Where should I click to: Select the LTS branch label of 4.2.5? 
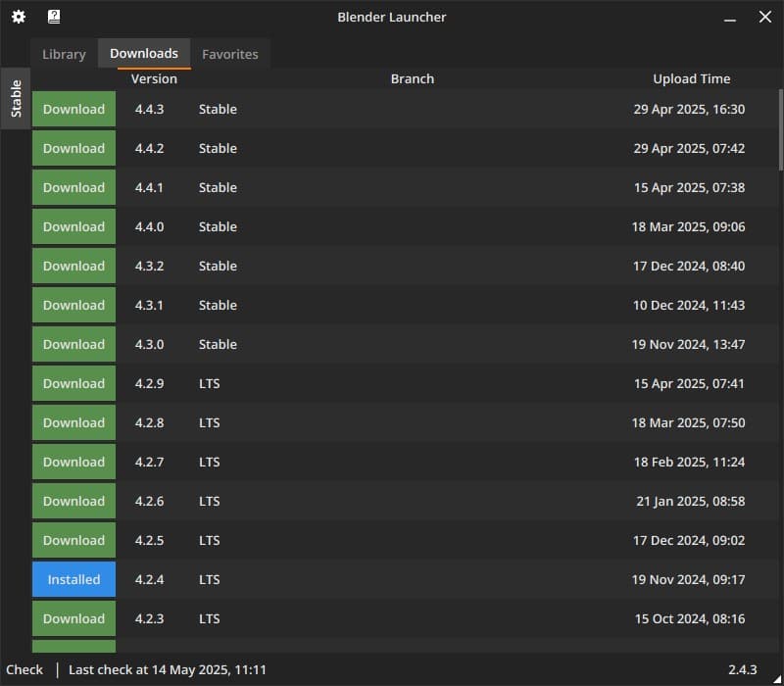(210, 540)
